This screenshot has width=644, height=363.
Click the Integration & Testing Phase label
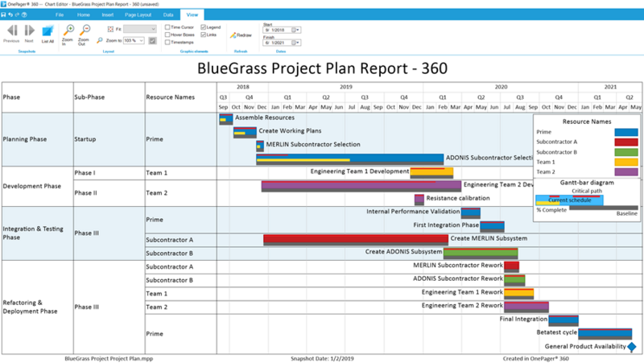[x=33, y=233]
